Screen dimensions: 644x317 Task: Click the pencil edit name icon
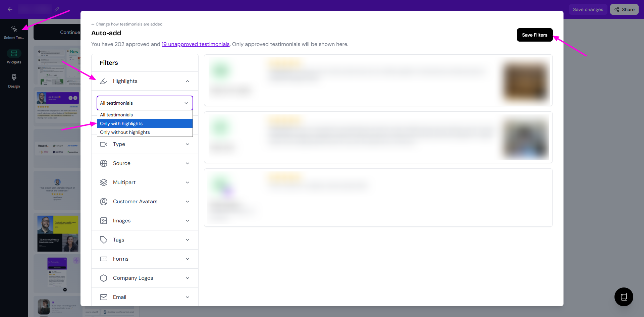coord(57,9)
